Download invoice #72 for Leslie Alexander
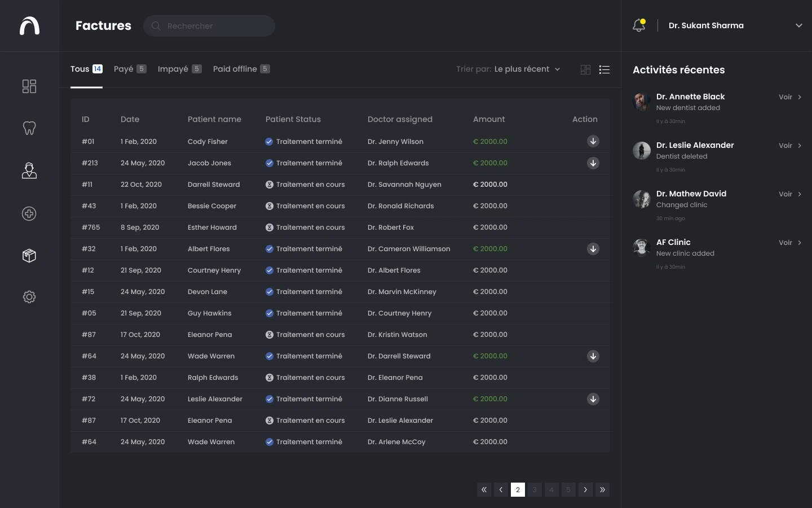The height and width of the screenshot is (508, 812). (593, 399)
